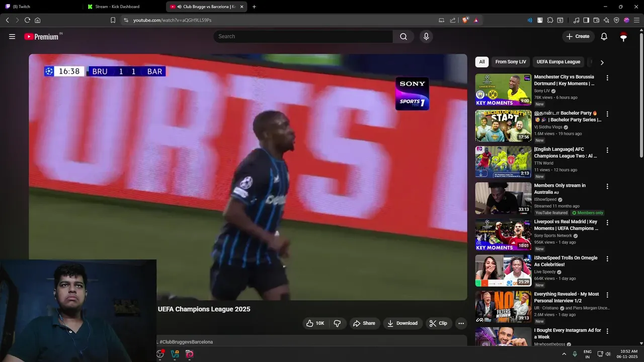Dislike the video with thumbs-down
Screen dimensions: 644x362
(x=338, y=323)
